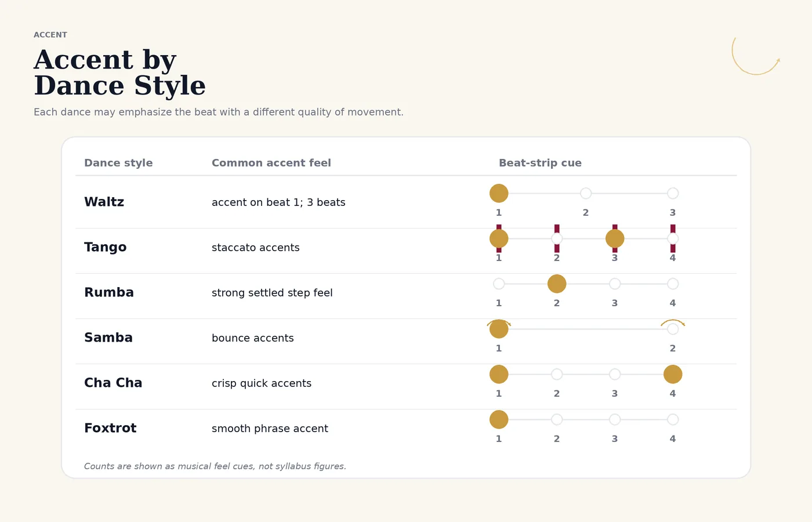Click Samba beat 2 bounce arrow circle
This screenshot has height=522, width=812.
pyautogui.click(x=673, y=329)
